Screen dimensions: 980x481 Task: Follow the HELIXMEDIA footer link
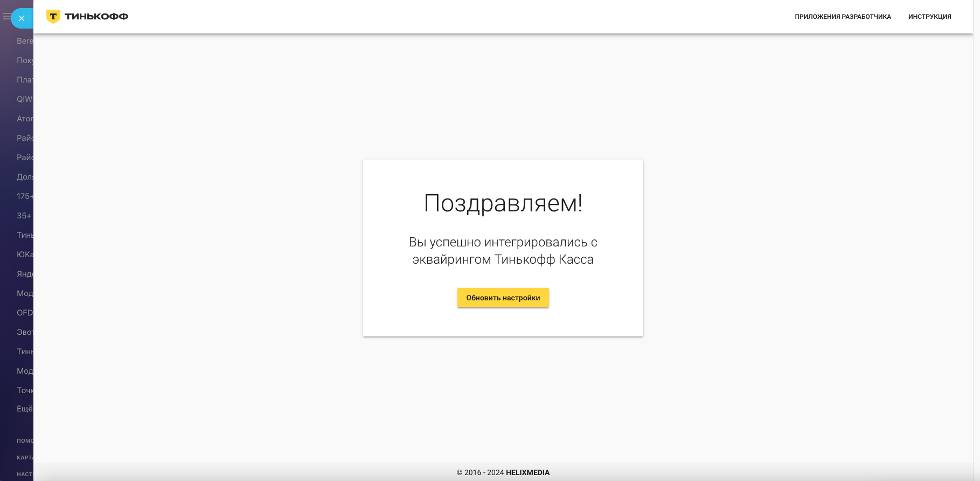click(527, 472)
